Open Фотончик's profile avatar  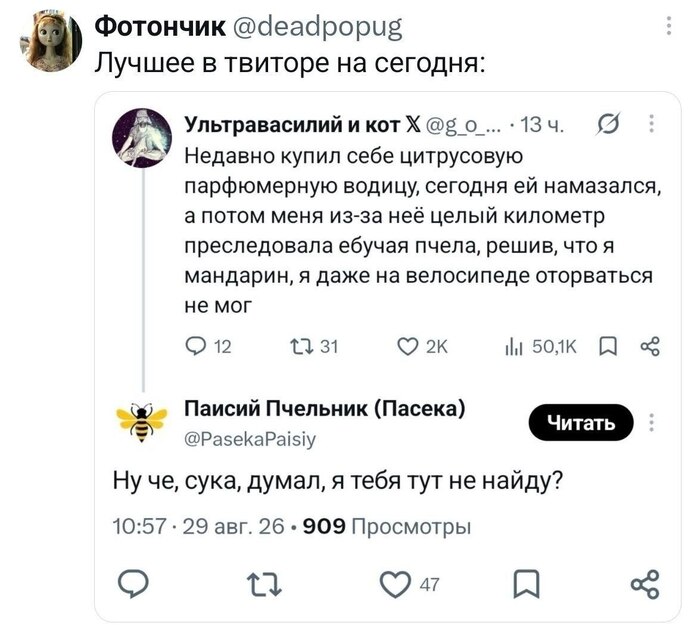click(x=50, y=41)
